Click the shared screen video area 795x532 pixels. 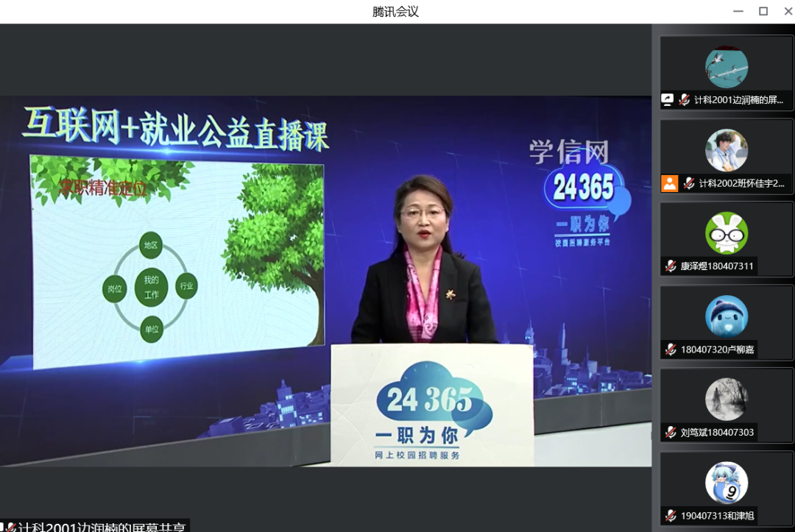[325, 281]
